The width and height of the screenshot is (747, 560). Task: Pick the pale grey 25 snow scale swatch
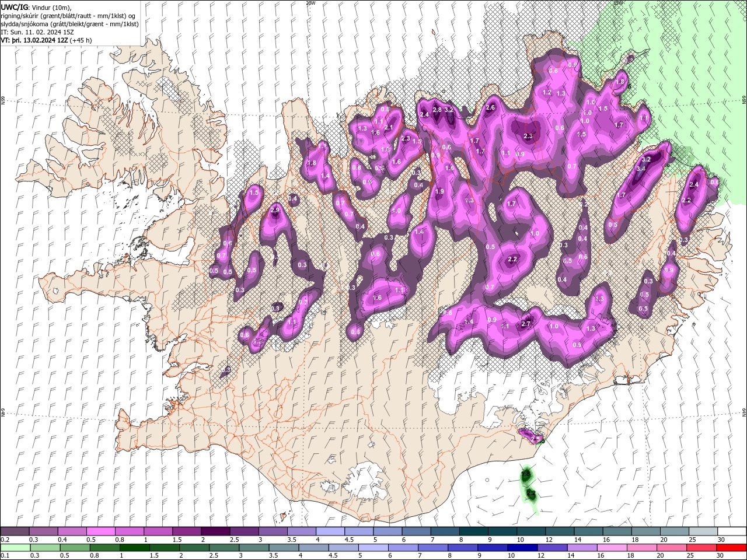pos(704,531)
